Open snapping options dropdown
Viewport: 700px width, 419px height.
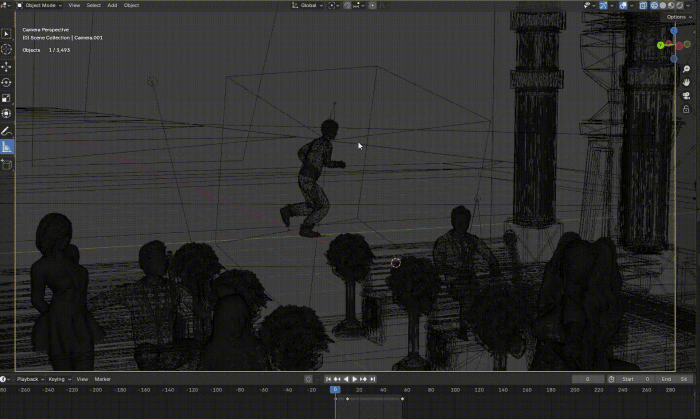(x=359, y=5)
